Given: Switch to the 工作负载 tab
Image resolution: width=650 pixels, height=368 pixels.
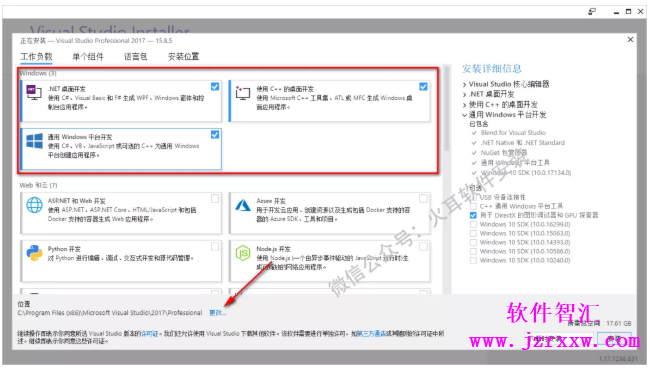Looking at the screenshot, I should click(36, 56).
